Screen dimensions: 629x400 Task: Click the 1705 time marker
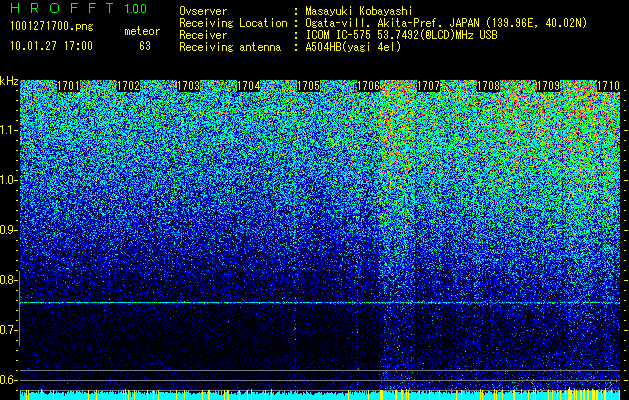pos(308,86)
